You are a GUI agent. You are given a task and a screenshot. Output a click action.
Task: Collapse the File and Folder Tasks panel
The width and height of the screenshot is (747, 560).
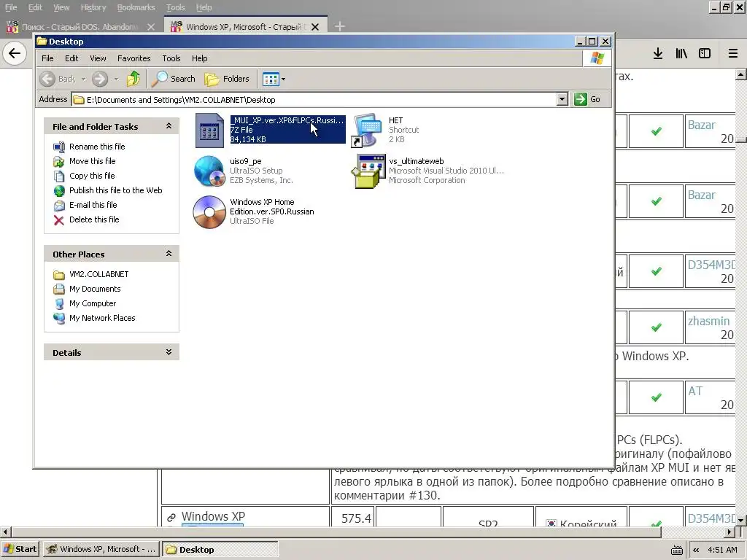(x=169, y=126)
